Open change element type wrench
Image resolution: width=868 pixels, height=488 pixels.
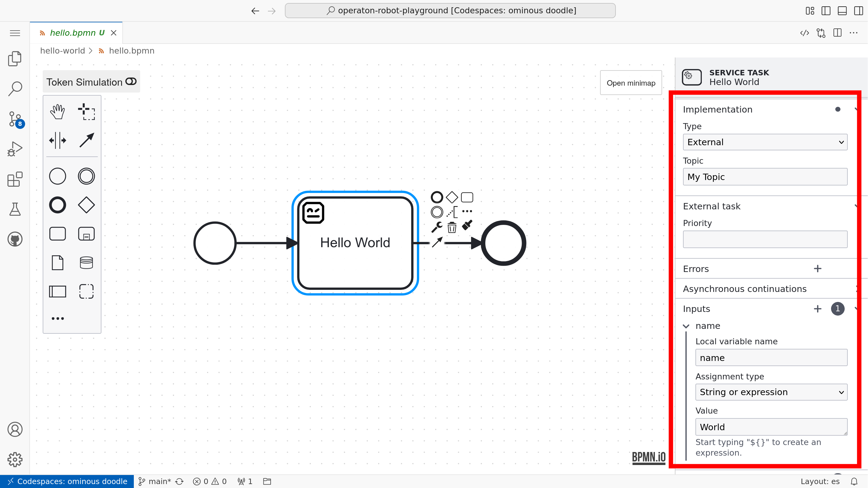point(437,227)
